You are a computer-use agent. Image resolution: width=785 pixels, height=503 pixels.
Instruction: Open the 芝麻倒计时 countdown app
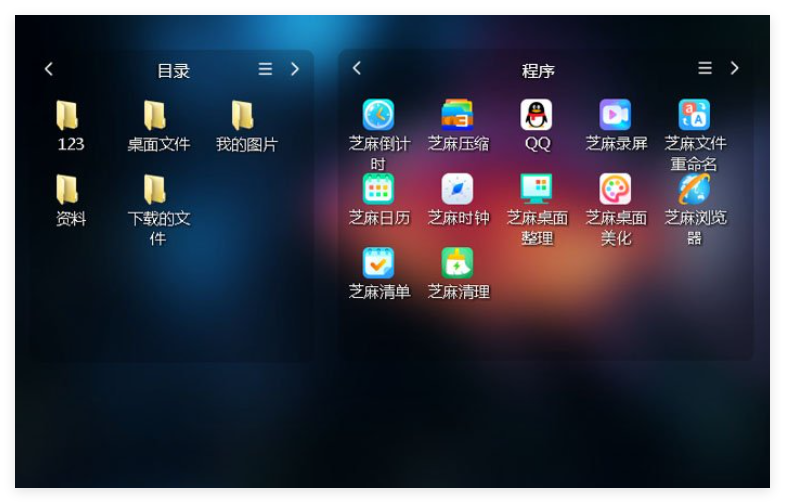(378, 115)
